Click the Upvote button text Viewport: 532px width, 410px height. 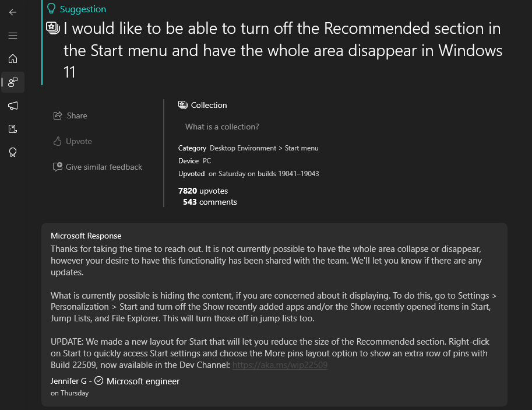coord(79,141)
